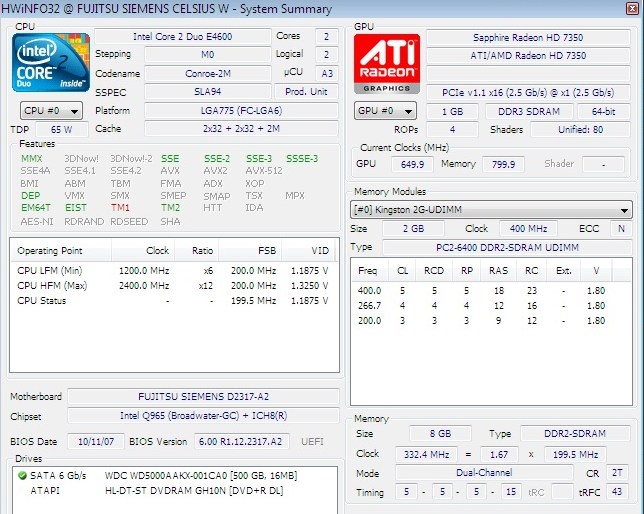
Task: Click the command rate 2T field
Action: (x=617, y=473)
